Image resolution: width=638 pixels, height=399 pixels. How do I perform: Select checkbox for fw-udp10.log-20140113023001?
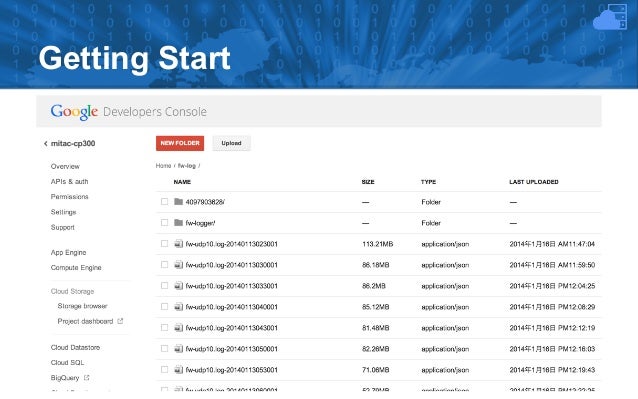coord(164,244)
